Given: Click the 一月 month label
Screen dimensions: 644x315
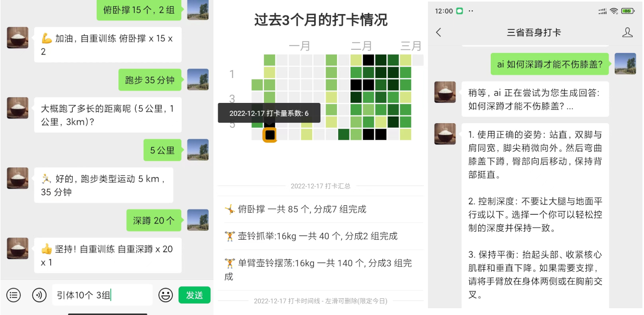Looking at the screenshot, I should 300,46.
